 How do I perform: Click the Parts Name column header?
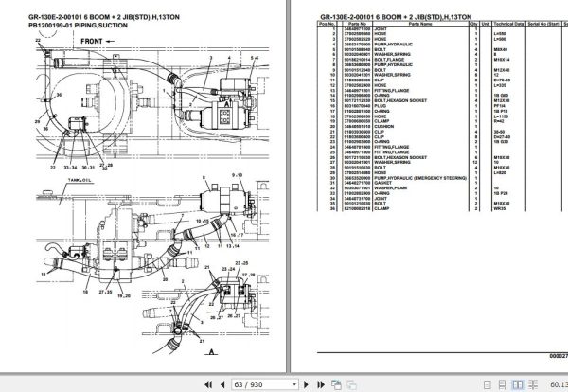(420, 24)
